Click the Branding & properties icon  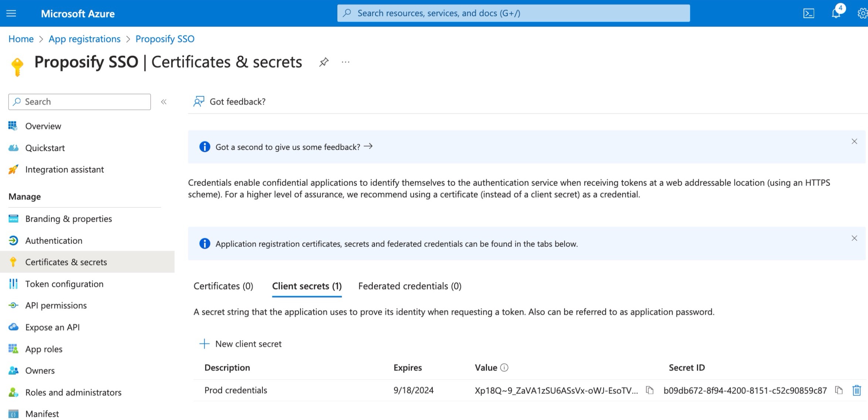13,219
